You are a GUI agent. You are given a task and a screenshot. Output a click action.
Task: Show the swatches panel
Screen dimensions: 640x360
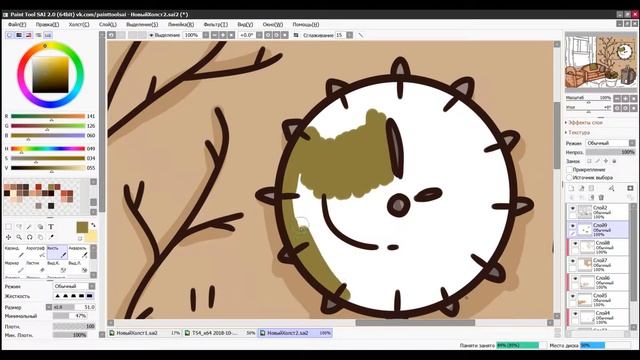(48, 36)
